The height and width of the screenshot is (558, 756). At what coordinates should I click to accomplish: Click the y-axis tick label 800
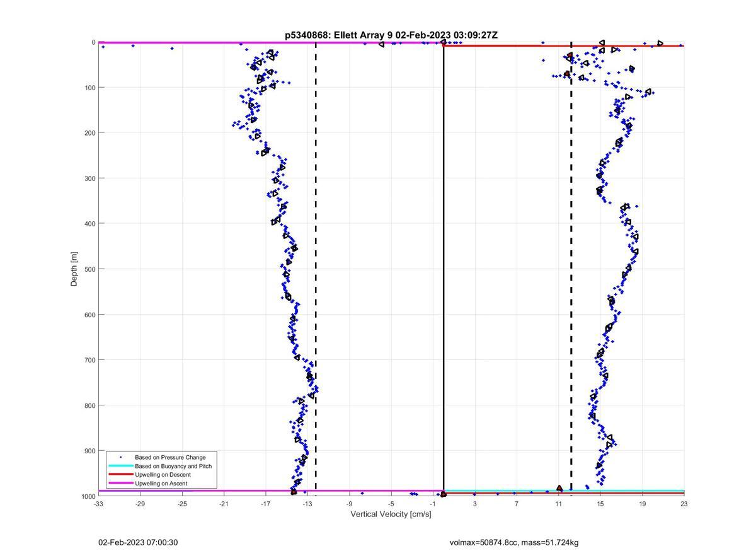point(89,405)
